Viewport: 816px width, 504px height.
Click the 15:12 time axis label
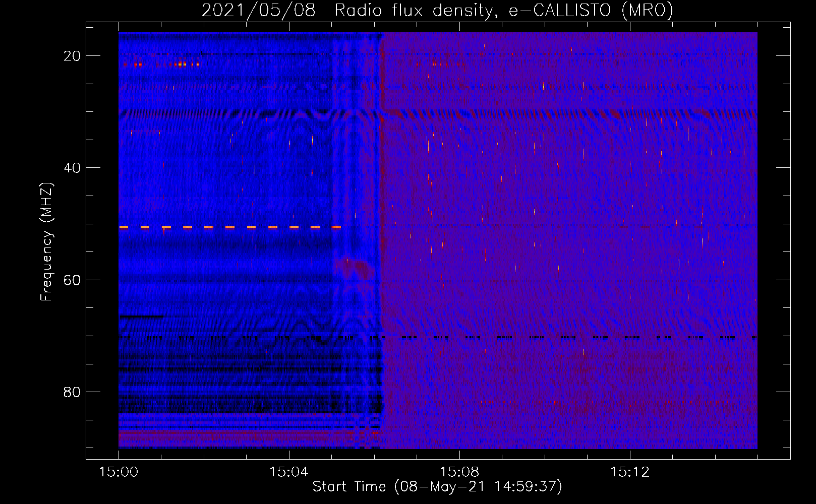coord(630,472)
